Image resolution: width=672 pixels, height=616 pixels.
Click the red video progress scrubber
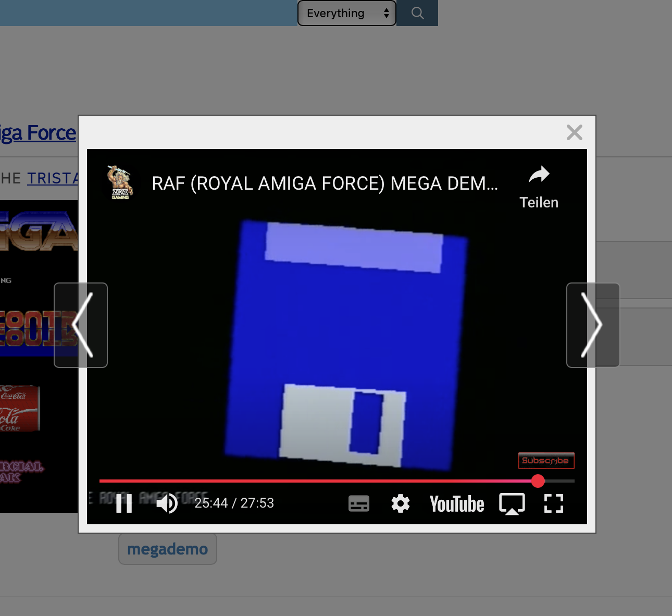pos(538,481)
